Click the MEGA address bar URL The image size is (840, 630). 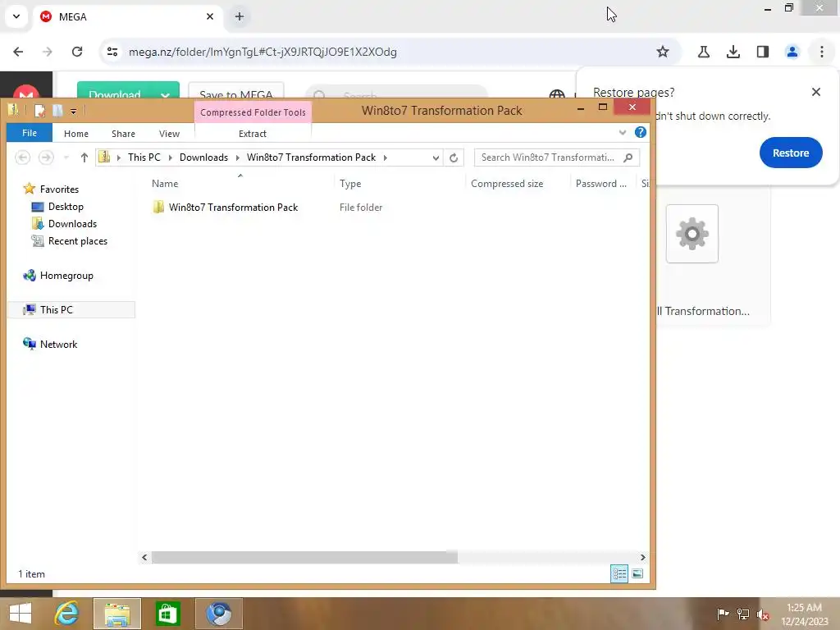point(262,52)
